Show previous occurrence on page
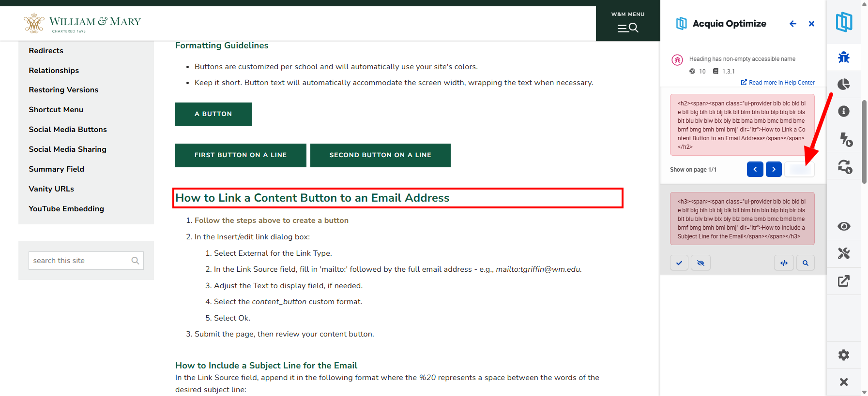Viewport: 868px width, 396px height. click(x=755, y=169)
